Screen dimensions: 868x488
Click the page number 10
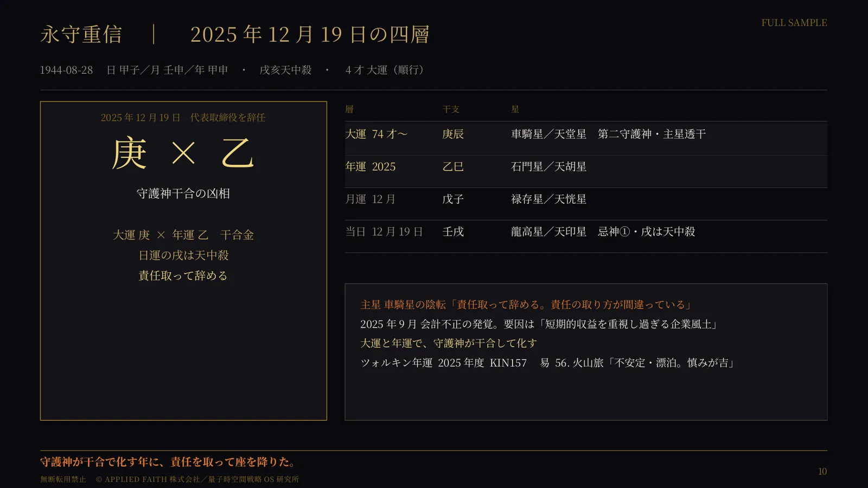point(822,472)
